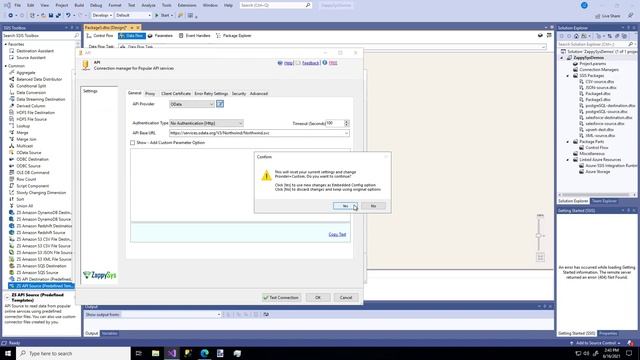Click the Undo icon in toolbar
This screenshot has height=360, width=640.
coord(68,16)
